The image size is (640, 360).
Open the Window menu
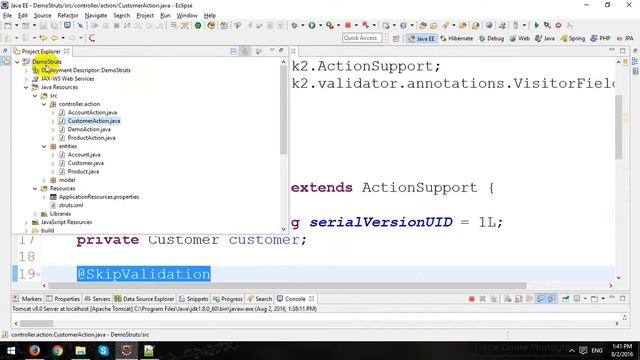(187, 16)
